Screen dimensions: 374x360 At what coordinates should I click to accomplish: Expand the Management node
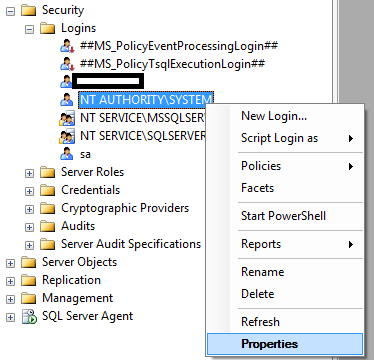point(11,299)
